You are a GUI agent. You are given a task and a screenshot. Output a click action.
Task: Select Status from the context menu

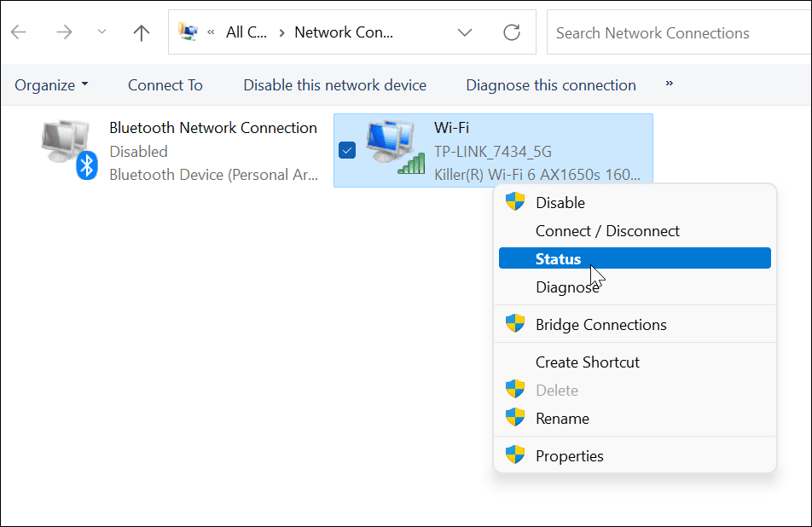[558, 258]
